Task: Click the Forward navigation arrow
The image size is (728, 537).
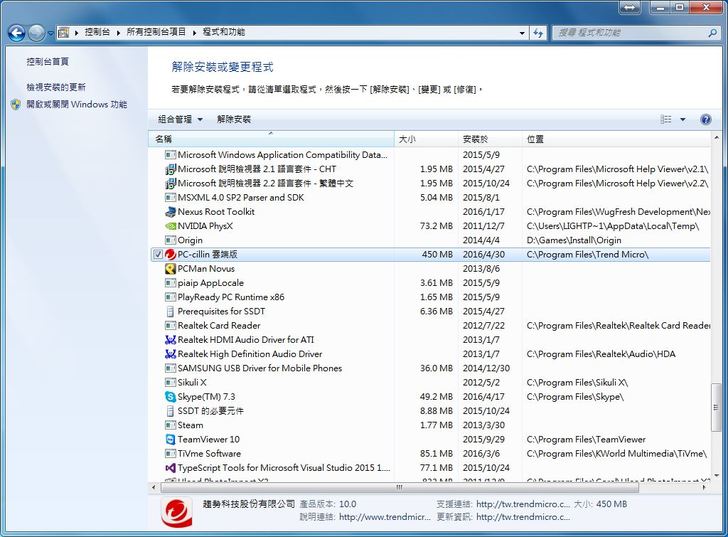Action: tap(37, 33)
